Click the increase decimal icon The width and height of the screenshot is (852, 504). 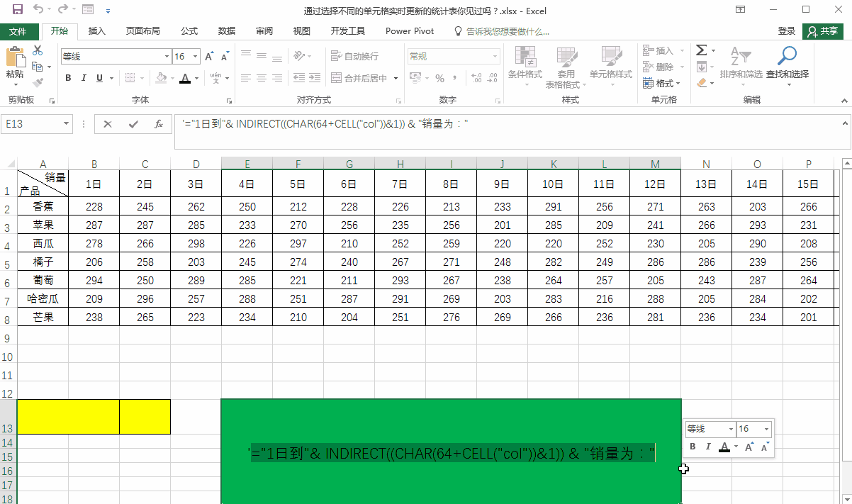(476, 78)
